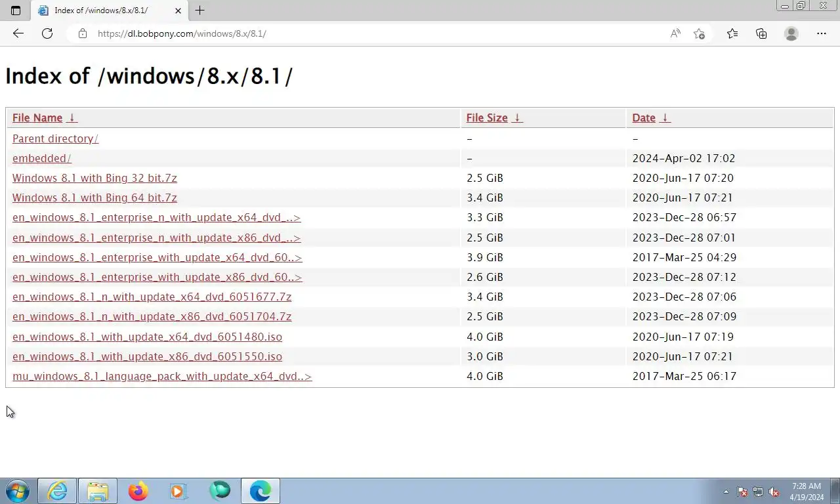Select the Index of /windows/8.x/8.1/ tab

coord(110,10)
